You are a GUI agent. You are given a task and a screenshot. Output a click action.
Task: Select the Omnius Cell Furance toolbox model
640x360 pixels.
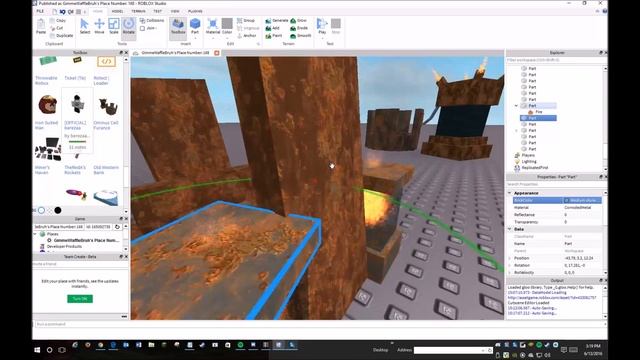(107, 113)
